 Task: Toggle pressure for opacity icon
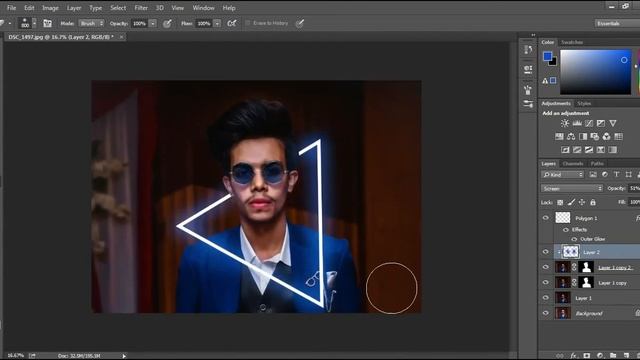click(x=167, y=24)
